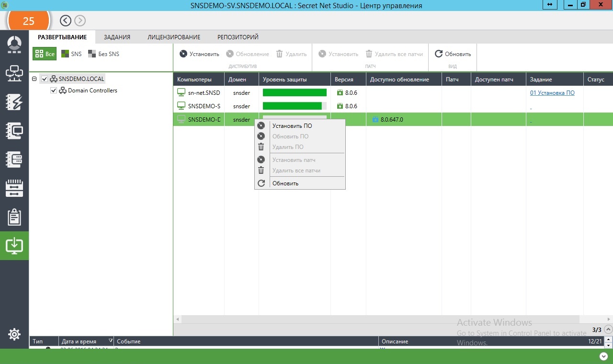Click the monitor icon of sn-net.SNSD row
This screenshot has height=364, width=613.
(x=181, y=92)
